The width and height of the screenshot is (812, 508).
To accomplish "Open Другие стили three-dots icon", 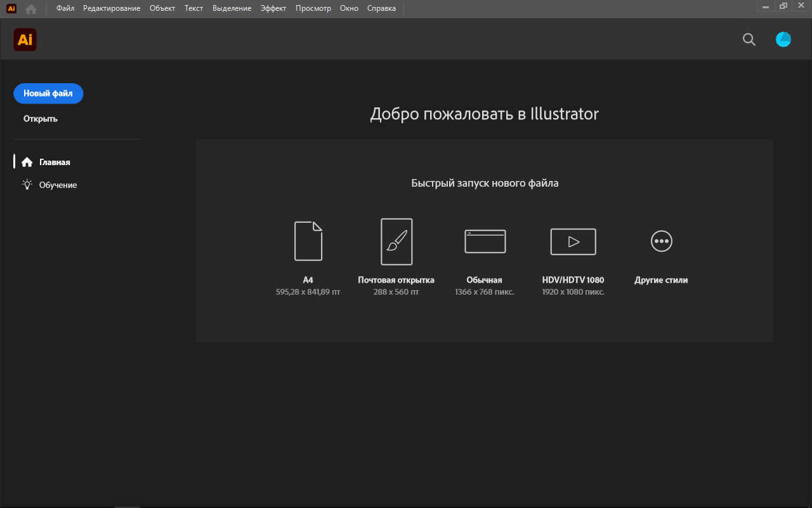I will coord(661,241).
